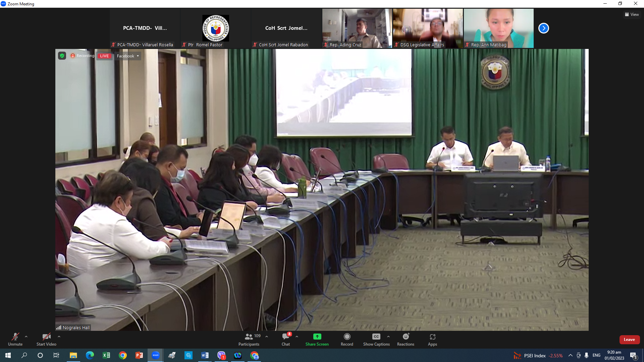Screen dimensions: 644x362
Task: Expand participants options arrow
Action: click(x=267, y=337)
